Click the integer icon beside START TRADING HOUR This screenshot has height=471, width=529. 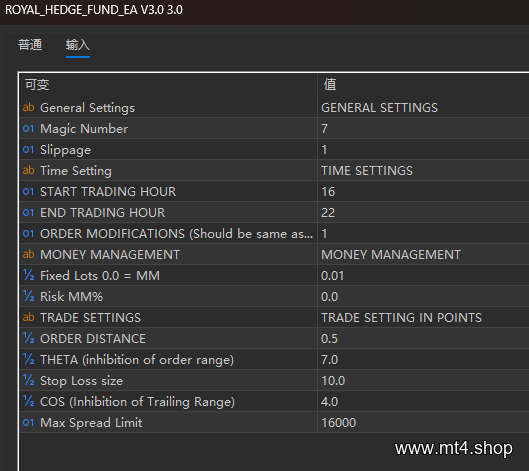pos(29,192)
